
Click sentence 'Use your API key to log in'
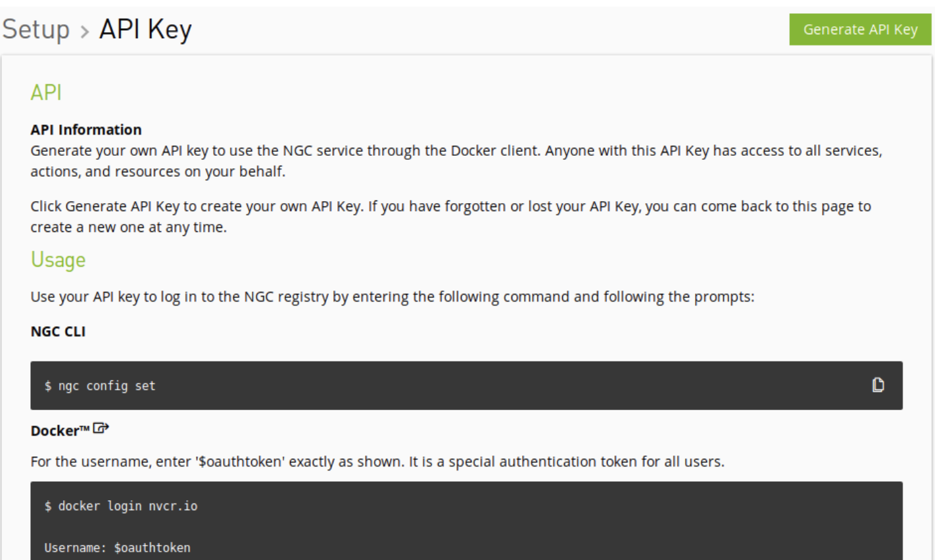pyautogui.click(x=392, y=296)
